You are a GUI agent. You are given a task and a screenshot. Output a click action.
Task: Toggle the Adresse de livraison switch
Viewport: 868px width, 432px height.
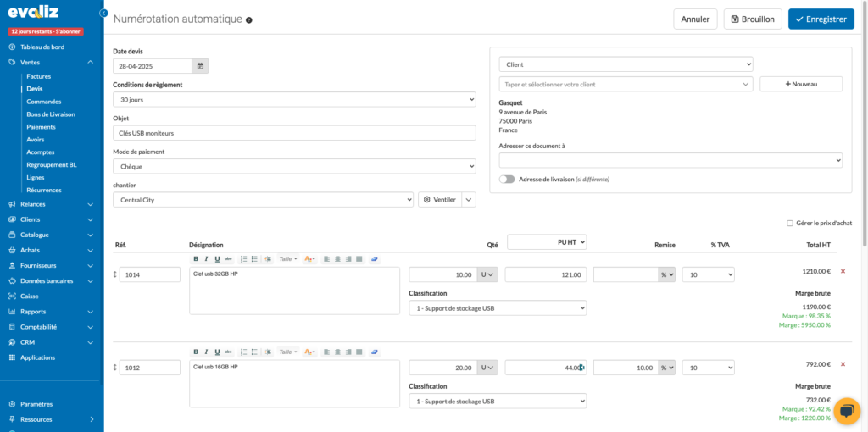507,179
